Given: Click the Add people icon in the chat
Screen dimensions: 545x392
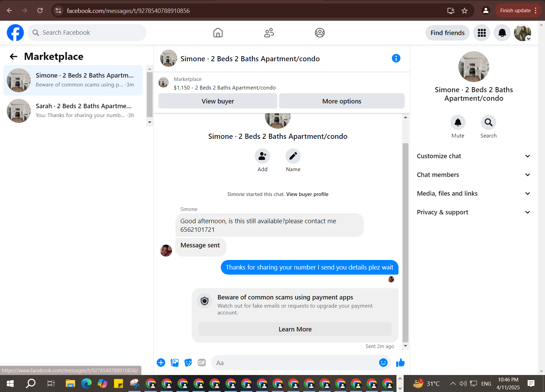Looking at the screenshot, I should click(x=262, y=156).
